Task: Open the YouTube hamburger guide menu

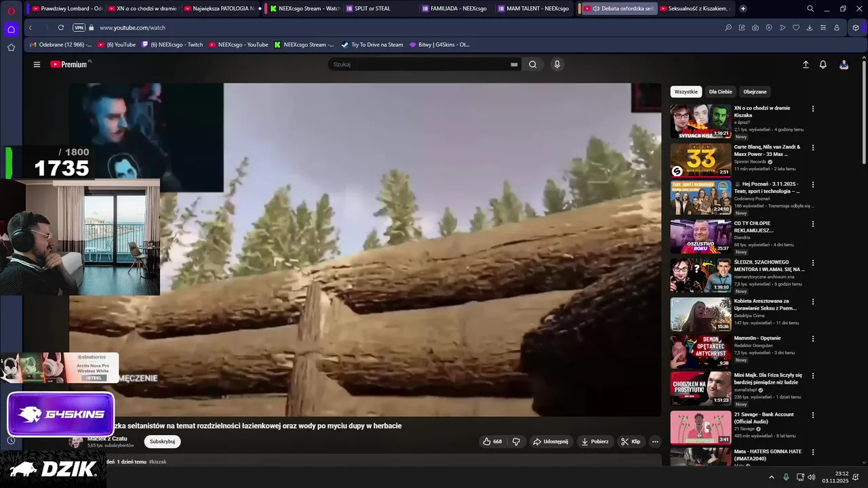Action: pos(37,64)
